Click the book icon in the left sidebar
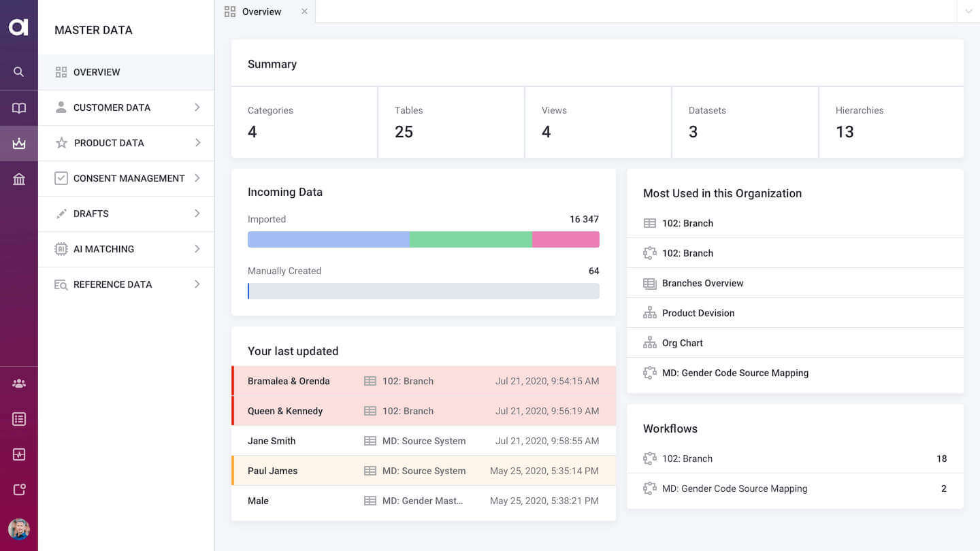The height and width of the screenshot is (551, 980). (18, 107)
